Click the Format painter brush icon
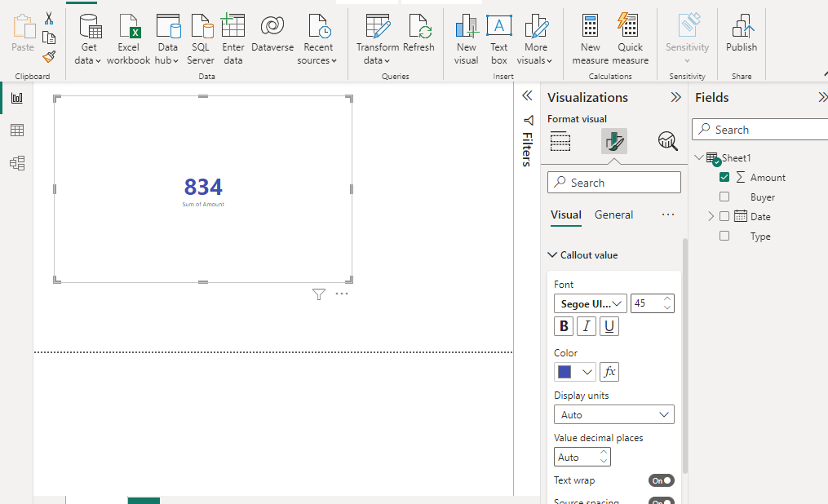828x504 pixels. (x=49, y=56)
